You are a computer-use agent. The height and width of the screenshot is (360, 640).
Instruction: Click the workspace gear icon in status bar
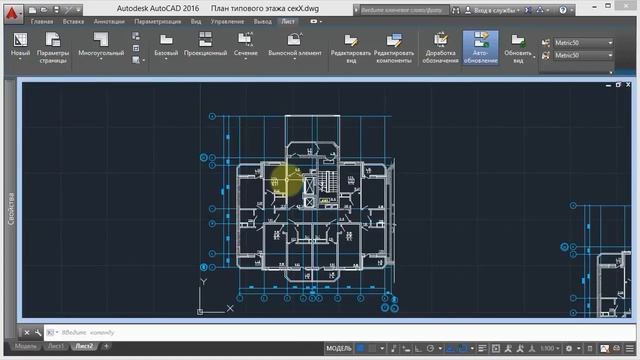pyautogui.click(x=569, y=349)
